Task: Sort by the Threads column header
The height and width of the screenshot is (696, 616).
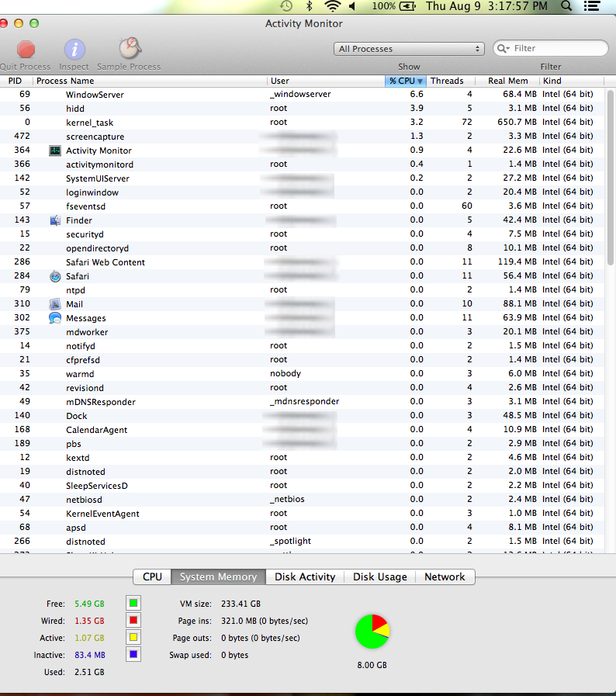Action: pos(451,81)
